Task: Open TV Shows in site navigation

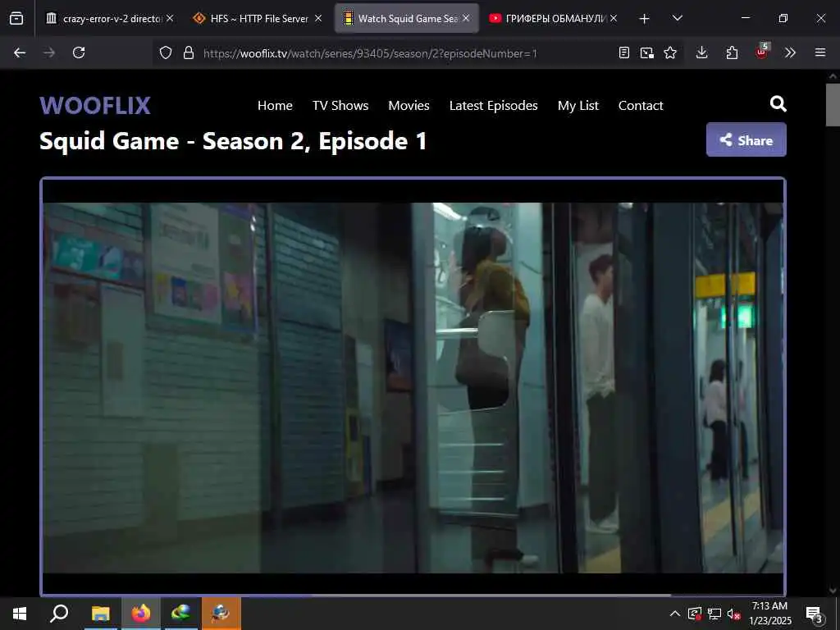Action: (x=340, y=106)
